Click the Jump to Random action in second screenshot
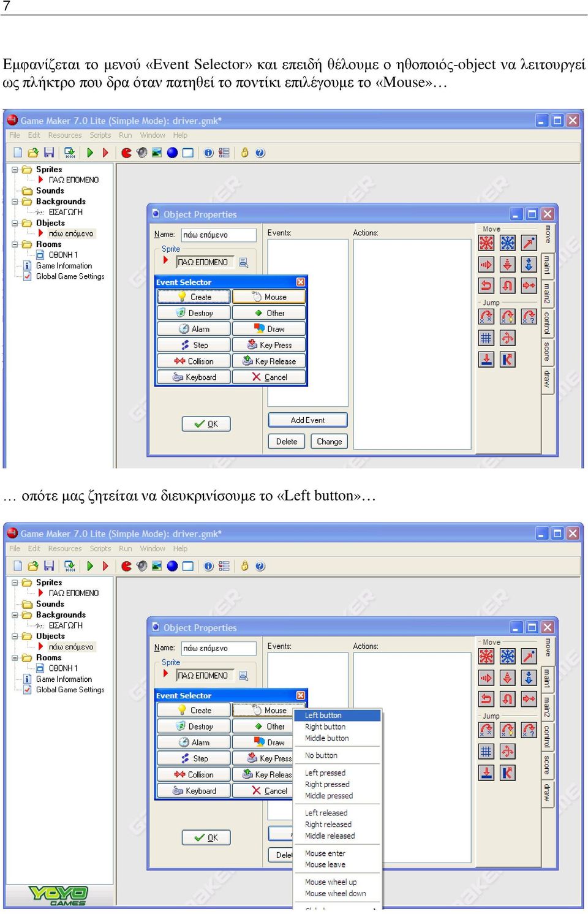 point(529,730)
